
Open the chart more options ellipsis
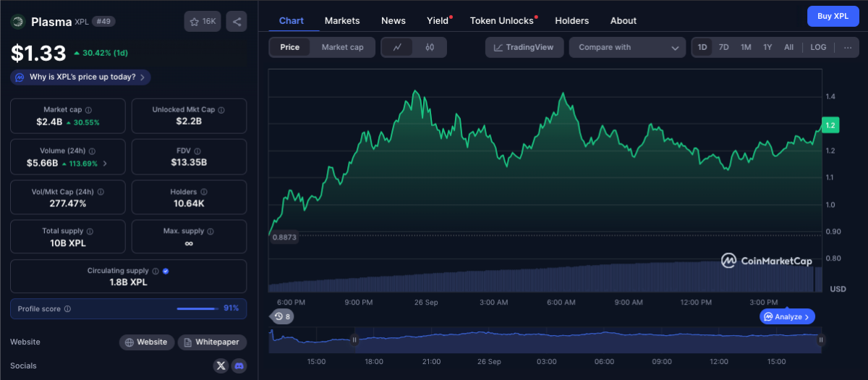coord(847,48)
